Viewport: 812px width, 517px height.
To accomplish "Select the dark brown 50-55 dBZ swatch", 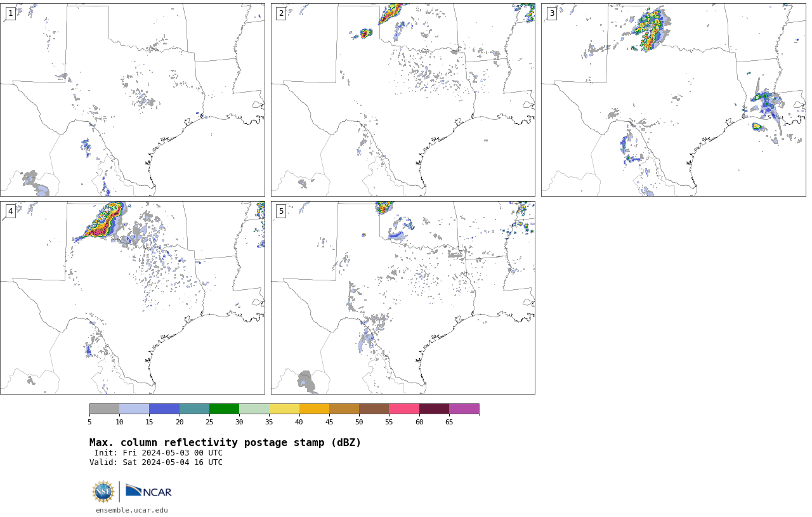I will pos(374,409).
